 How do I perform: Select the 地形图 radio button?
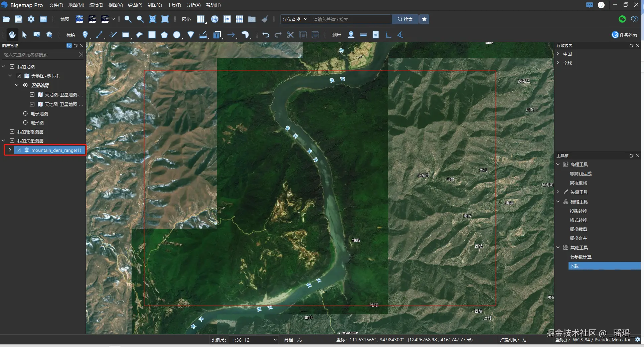[x=25, y=123]
